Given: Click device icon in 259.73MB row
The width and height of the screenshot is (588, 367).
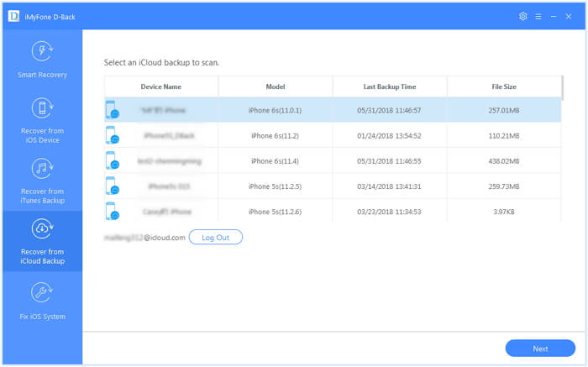Looking at the screenshot, I should [112, 186].
